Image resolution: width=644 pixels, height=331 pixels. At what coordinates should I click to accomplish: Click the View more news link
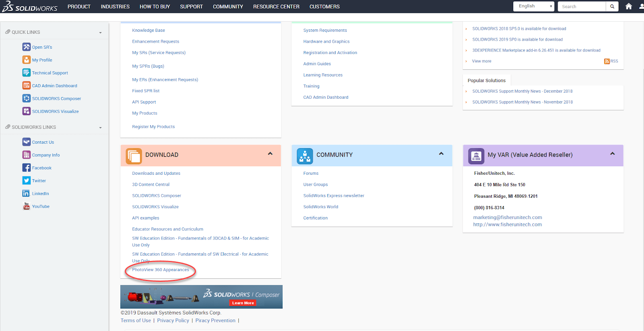coord(482,61)
